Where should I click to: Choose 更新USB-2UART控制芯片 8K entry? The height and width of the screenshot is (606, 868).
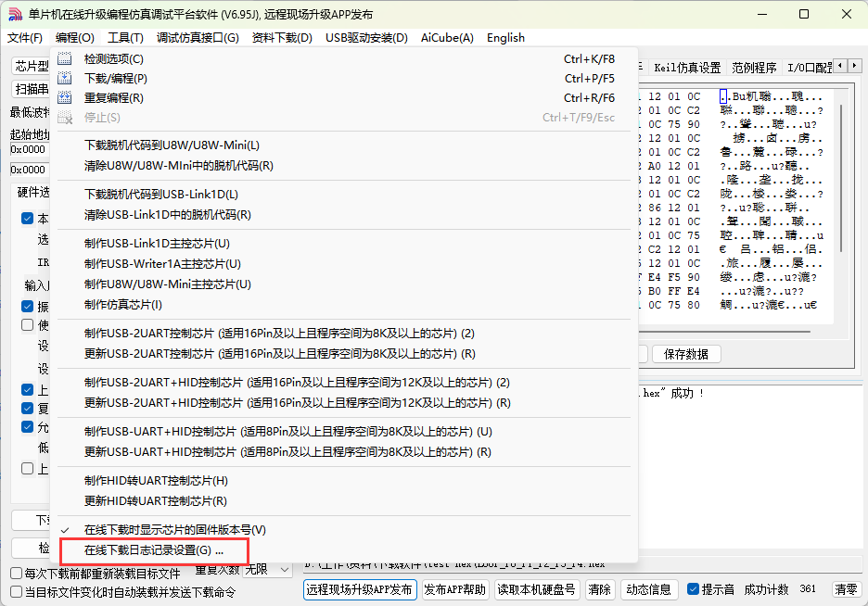point(344,354)
